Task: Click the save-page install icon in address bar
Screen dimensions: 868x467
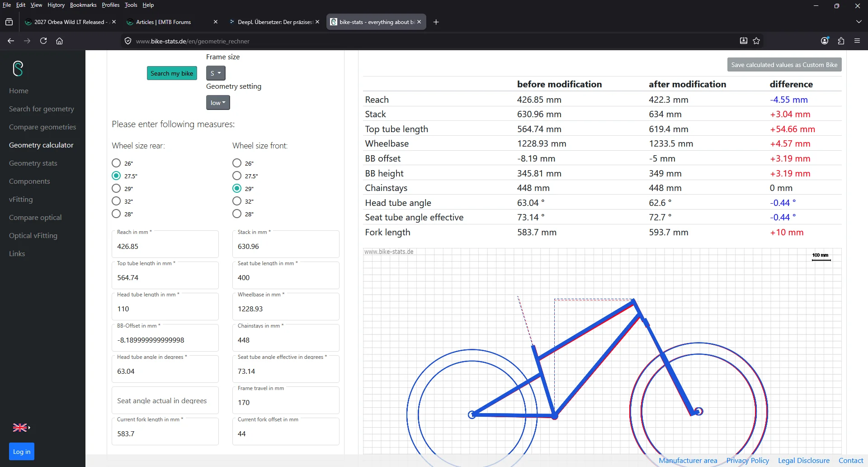Action: click(x=743, y=41)
